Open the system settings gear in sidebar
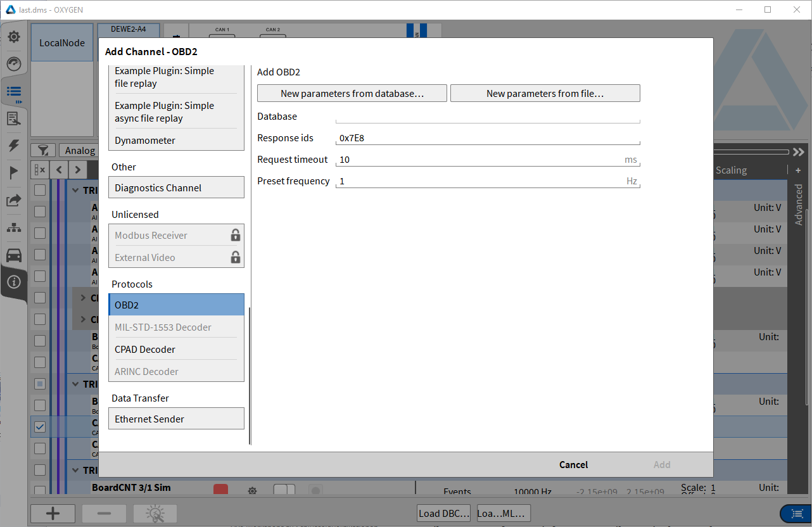 click(13, 37)
